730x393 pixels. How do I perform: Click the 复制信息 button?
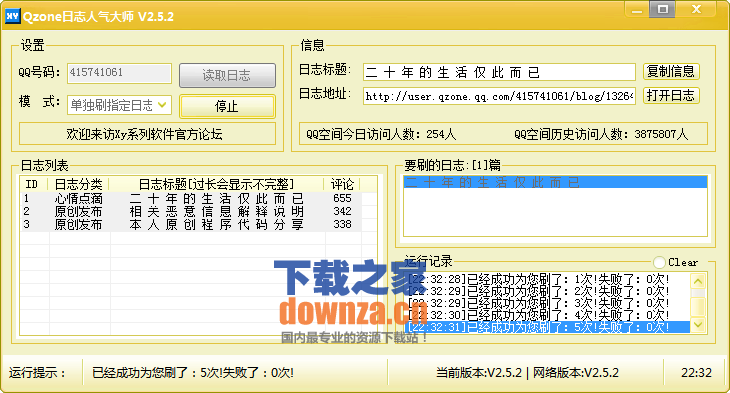point(671,71)
